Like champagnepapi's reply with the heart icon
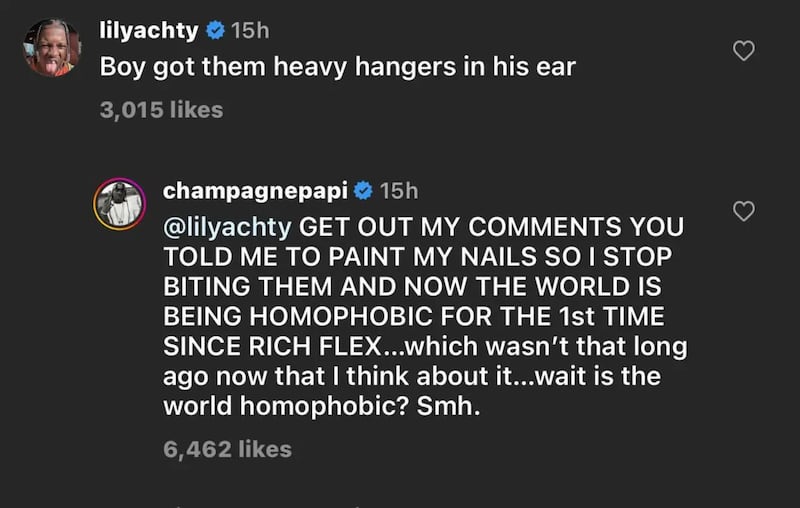The width and height of the screenshot is (800, 508). pyautogui.click(x=743, y=211)
